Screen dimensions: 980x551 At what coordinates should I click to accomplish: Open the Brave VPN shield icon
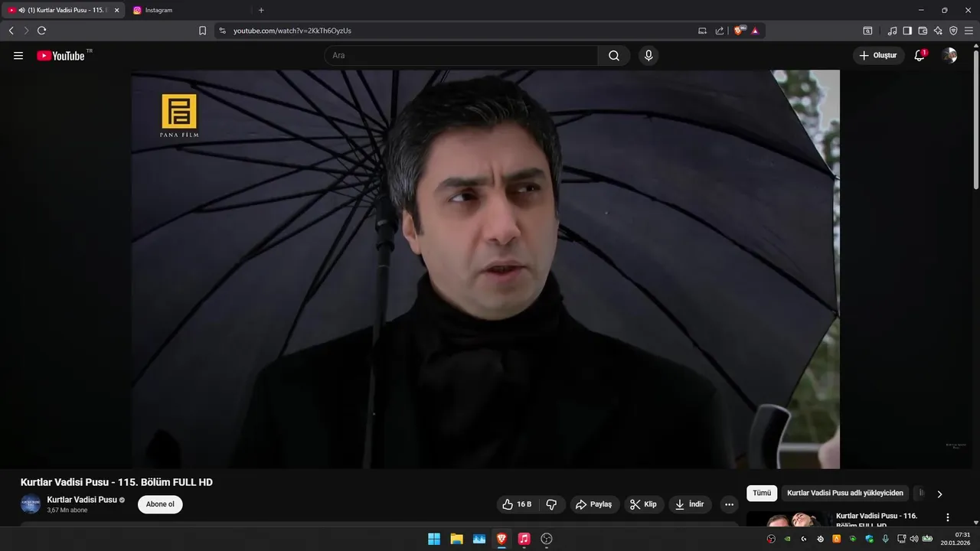(953, 31)
